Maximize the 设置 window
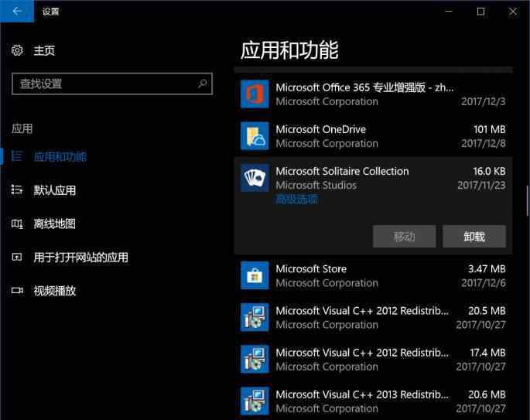This screenshot has height=420, width=530. (x=480, y=11)
